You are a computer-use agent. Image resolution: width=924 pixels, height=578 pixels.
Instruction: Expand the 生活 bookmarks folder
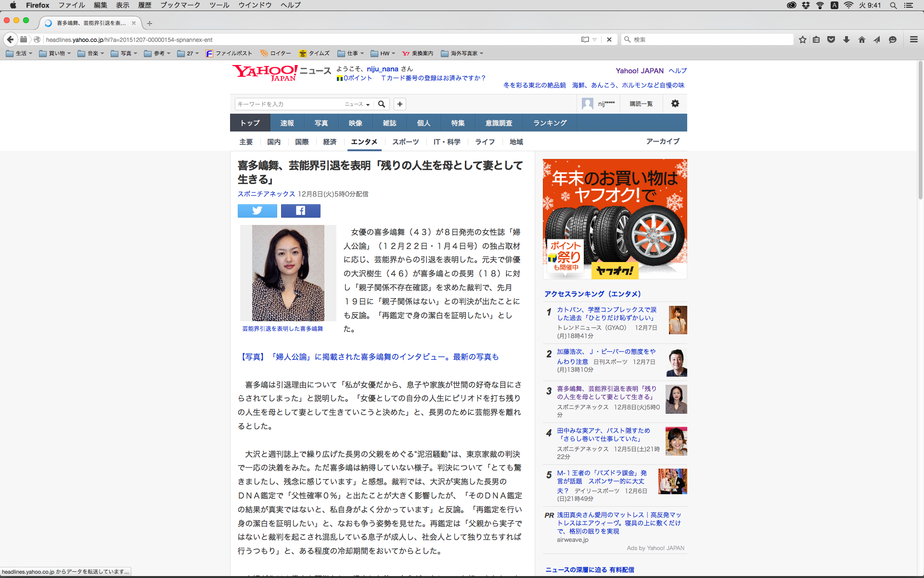(19, 53)
